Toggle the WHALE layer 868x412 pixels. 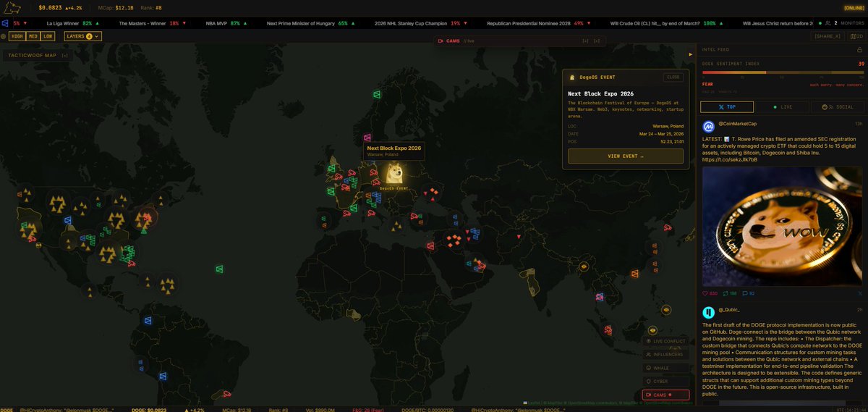[665, 368]
